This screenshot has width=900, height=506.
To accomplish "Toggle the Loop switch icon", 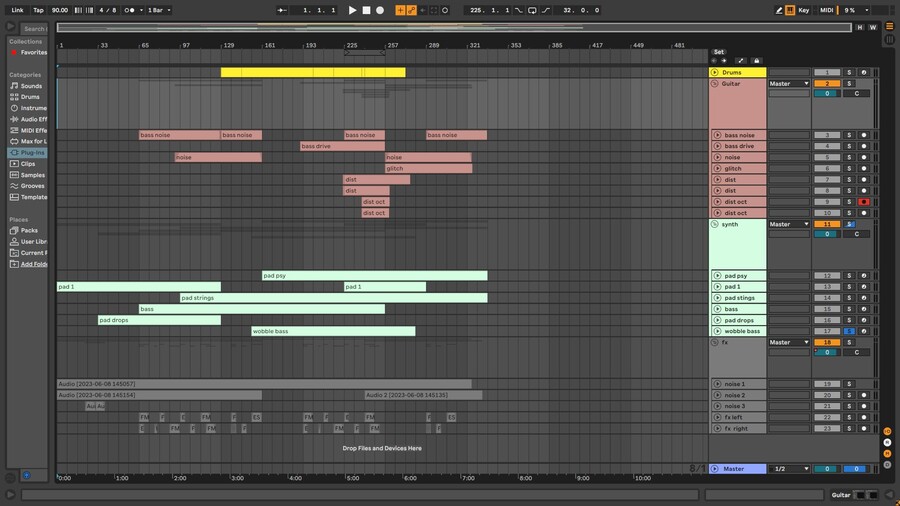I will point(532,10).
